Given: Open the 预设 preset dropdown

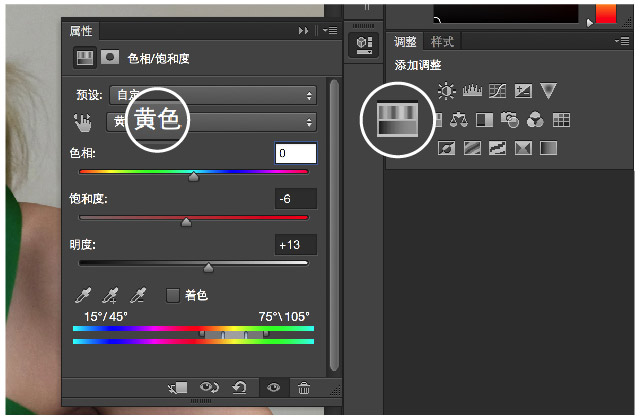Looking at the screenshot, I should (213, 95).
